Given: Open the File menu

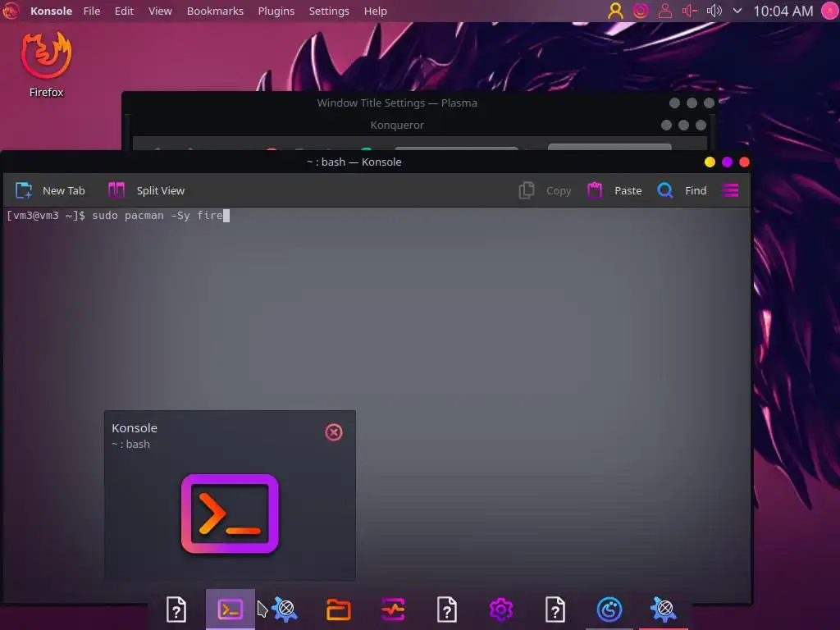Looking at the screenshot, I should [x=92, y=11].
